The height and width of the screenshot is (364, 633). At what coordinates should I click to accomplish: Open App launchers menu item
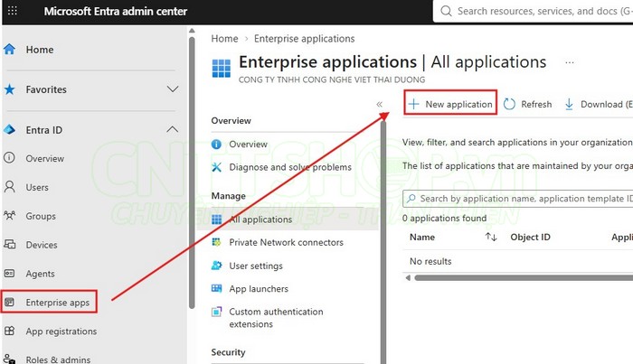pyautogui.click(x=259, y=289)
